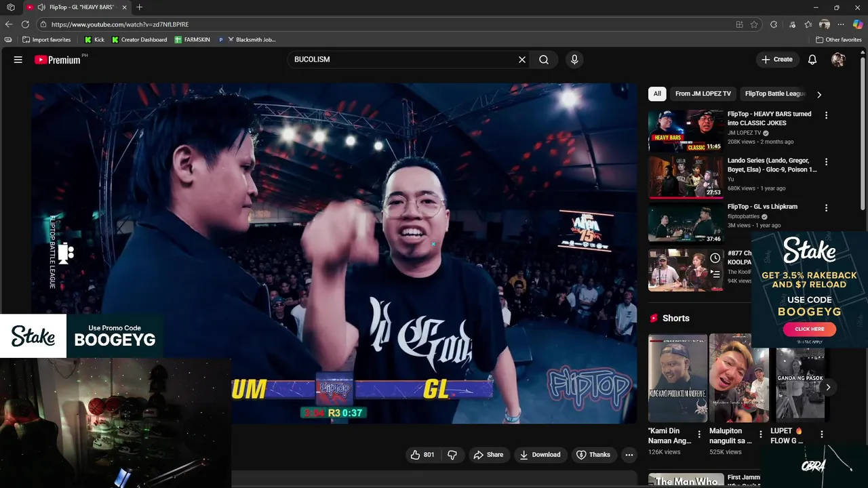The height and width of the screenshot is (488, 868).
Task: Add #877 video to Watch later
Action: click(x=715, y=258)
